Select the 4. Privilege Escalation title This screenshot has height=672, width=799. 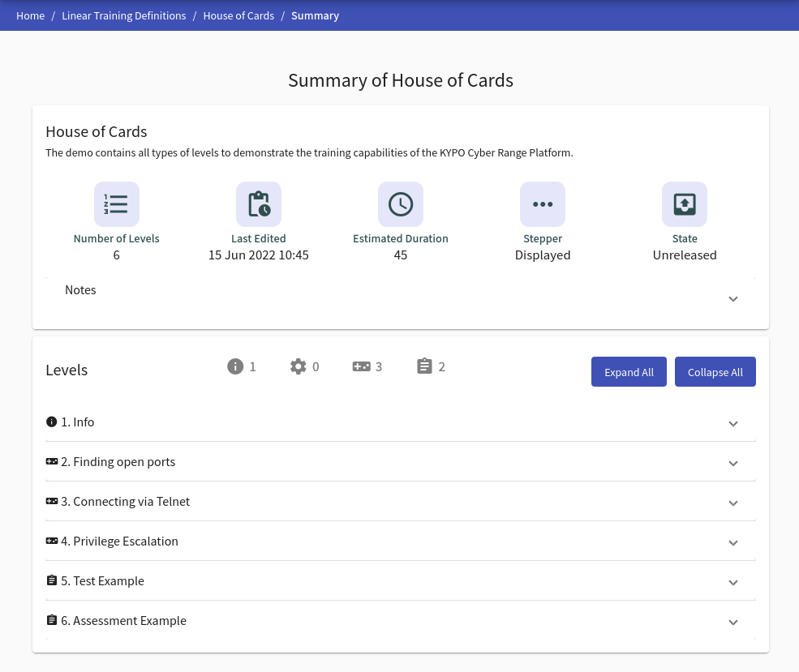click(x=120, y=541)
